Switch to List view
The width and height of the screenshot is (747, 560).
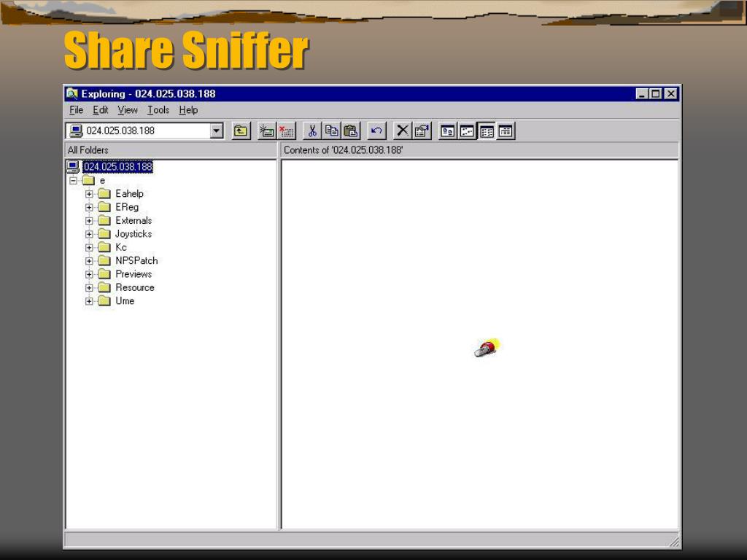(x=487, y=131)
